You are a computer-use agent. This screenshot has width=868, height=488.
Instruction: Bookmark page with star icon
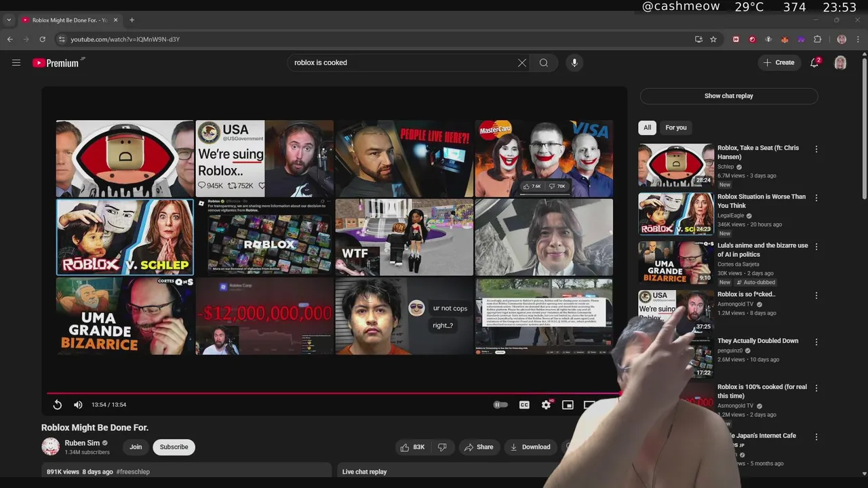[x=713, y=39]
